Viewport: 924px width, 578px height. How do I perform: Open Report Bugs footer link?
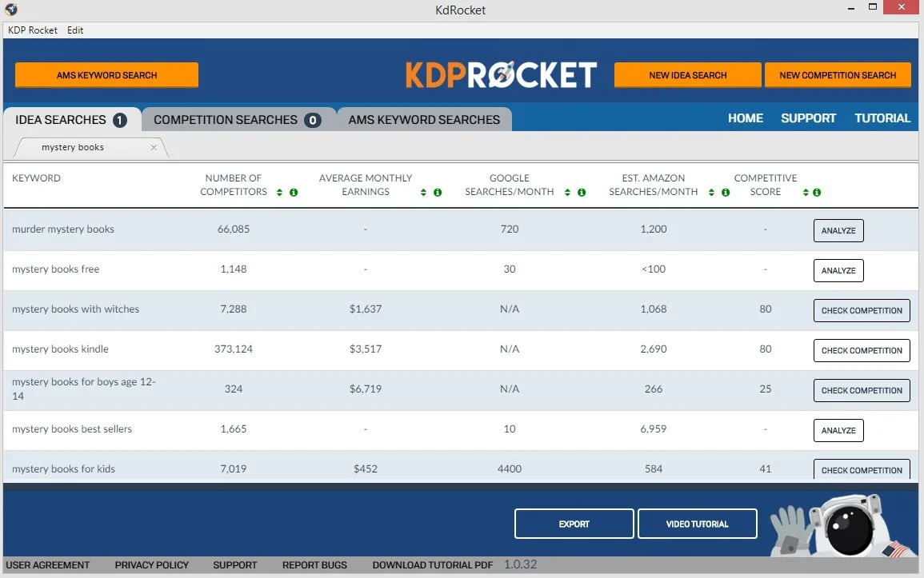(314, 565)
